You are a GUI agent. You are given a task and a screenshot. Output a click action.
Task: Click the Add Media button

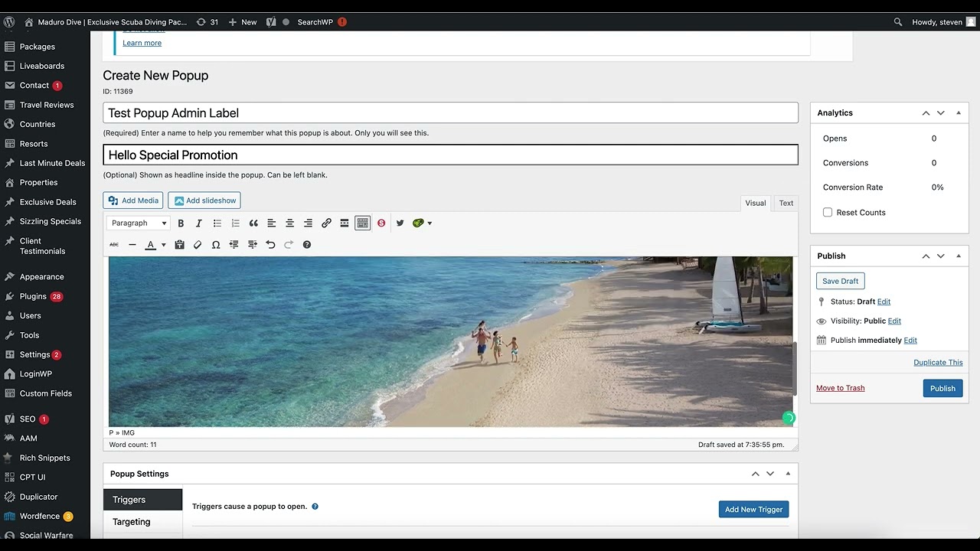click(133, 201)
